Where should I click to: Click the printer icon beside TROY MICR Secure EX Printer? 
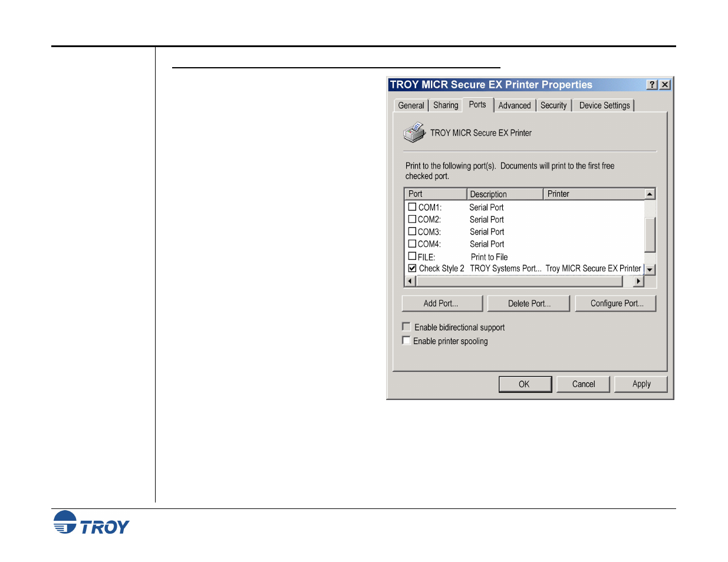point(414,133)
